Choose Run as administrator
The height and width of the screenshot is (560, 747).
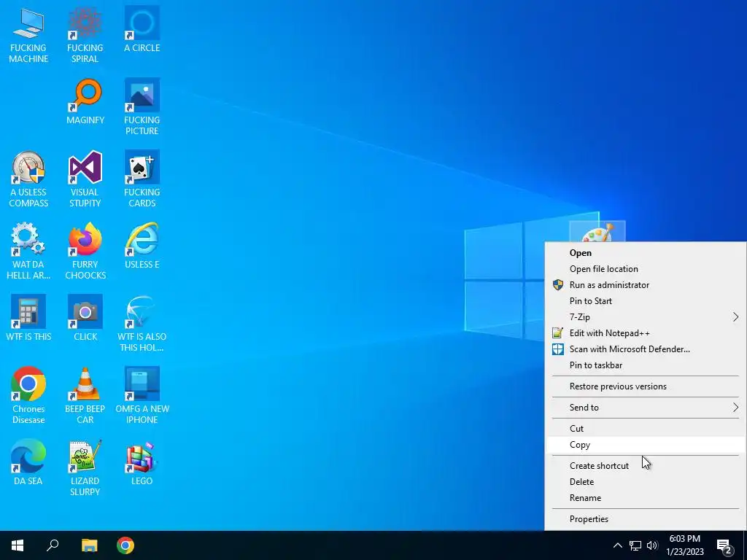645,285
